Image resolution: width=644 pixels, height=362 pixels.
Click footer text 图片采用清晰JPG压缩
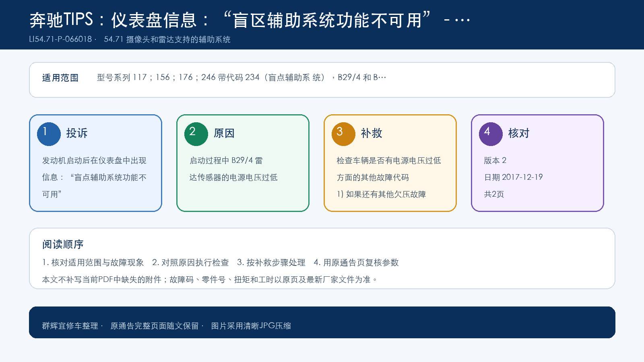251,326
